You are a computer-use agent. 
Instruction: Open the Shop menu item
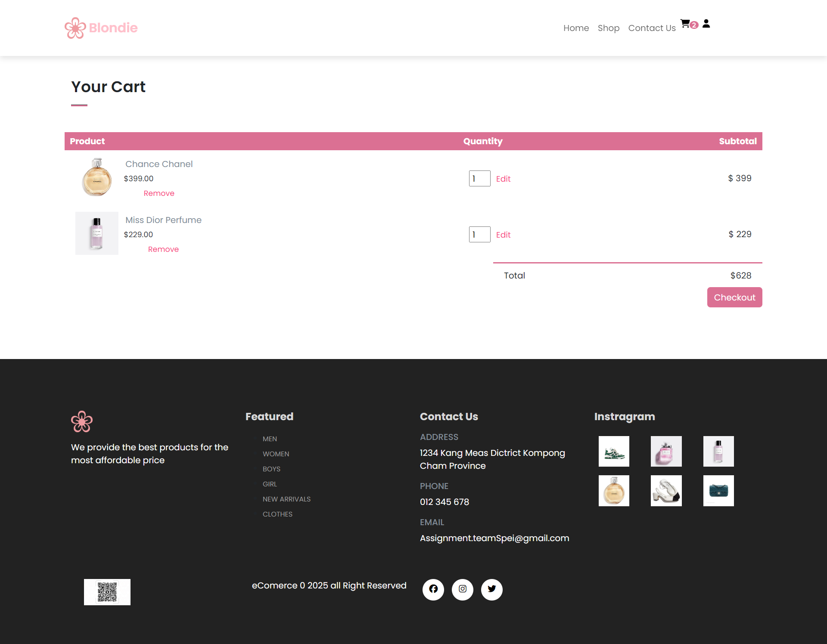(x=608, y=28)
